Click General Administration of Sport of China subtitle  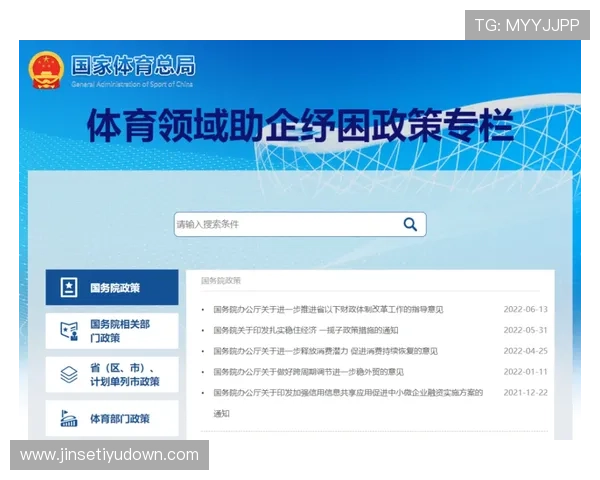[132, 84]
